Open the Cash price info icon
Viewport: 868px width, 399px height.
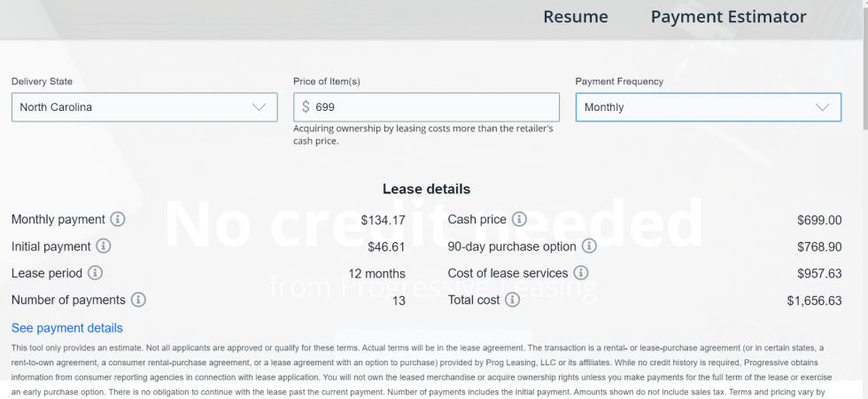[519, 220]
